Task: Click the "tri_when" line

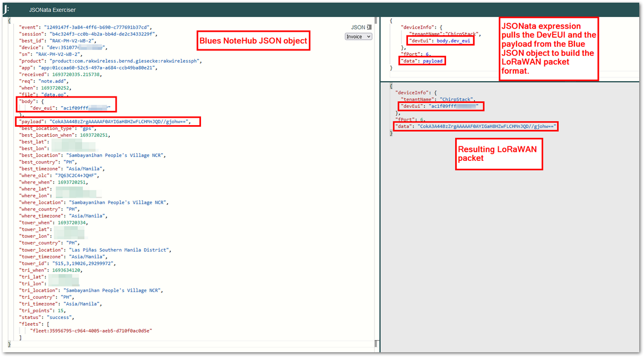Action: pos(51,270)
